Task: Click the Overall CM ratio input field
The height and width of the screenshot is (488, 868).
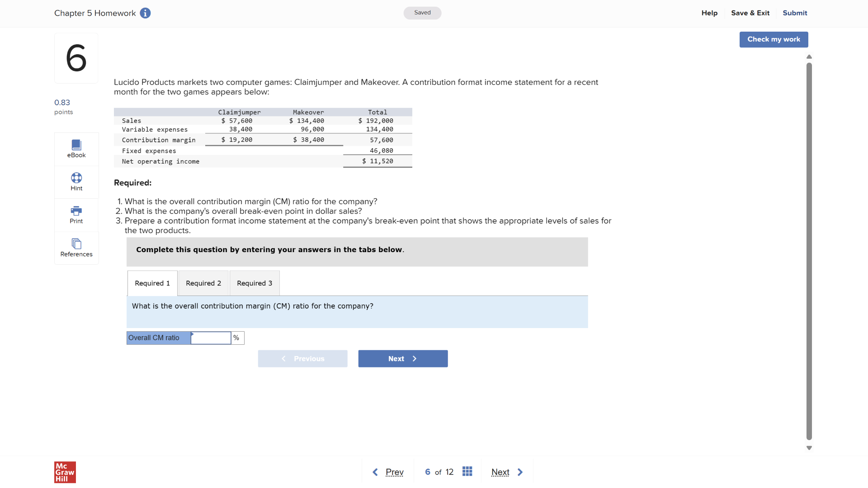Action: 211,338
